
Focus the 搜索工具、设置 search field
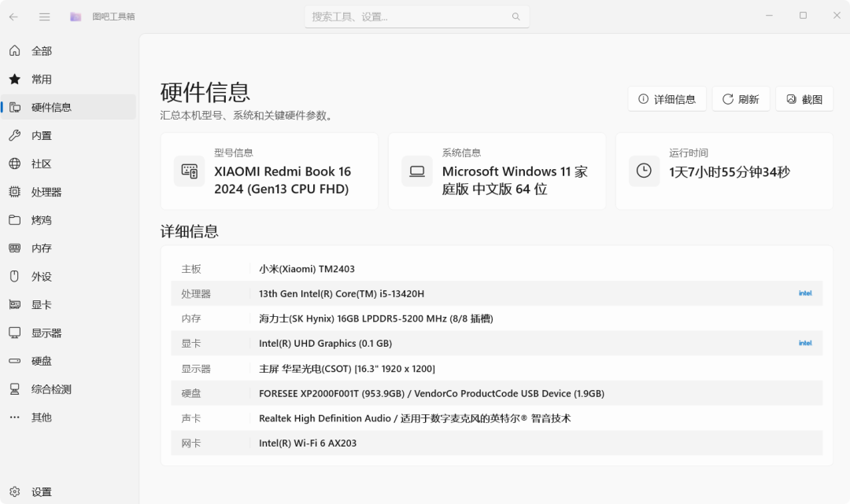pos(416,17)
